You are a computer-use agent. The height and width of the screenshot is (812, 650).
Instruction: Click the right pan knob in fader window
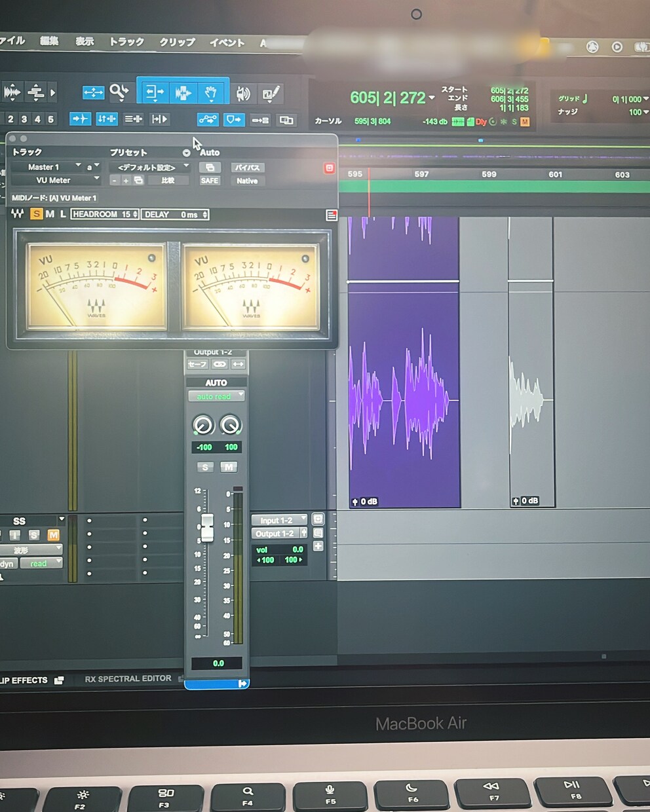pyautogui.click(x=231, y=425)
